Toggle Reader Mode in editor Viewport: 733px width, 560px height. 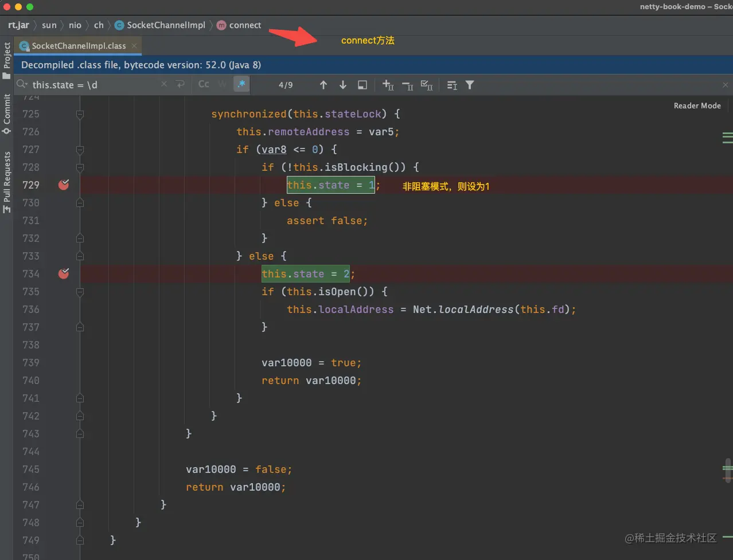697,105
